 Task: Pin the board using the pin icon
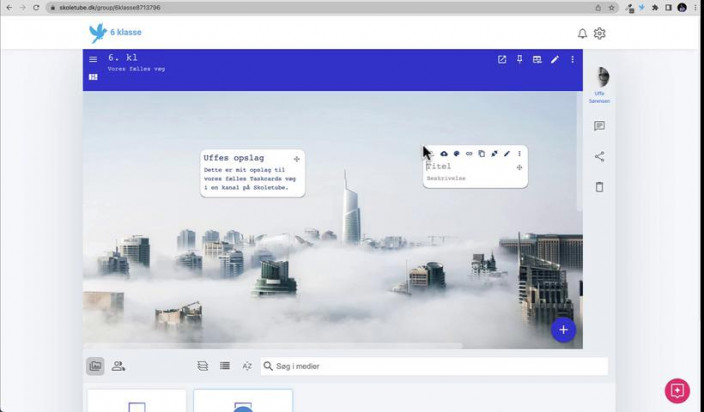coord(519,59)
